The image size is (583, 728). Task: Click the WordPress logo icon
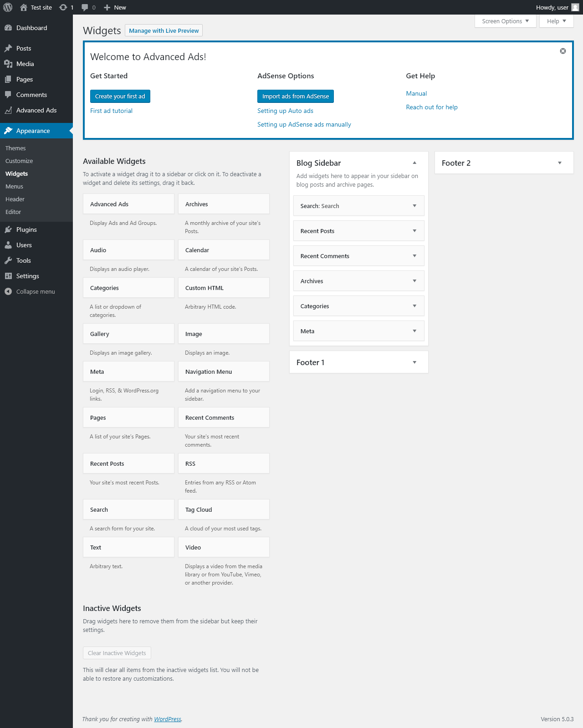tap(8, 7)
